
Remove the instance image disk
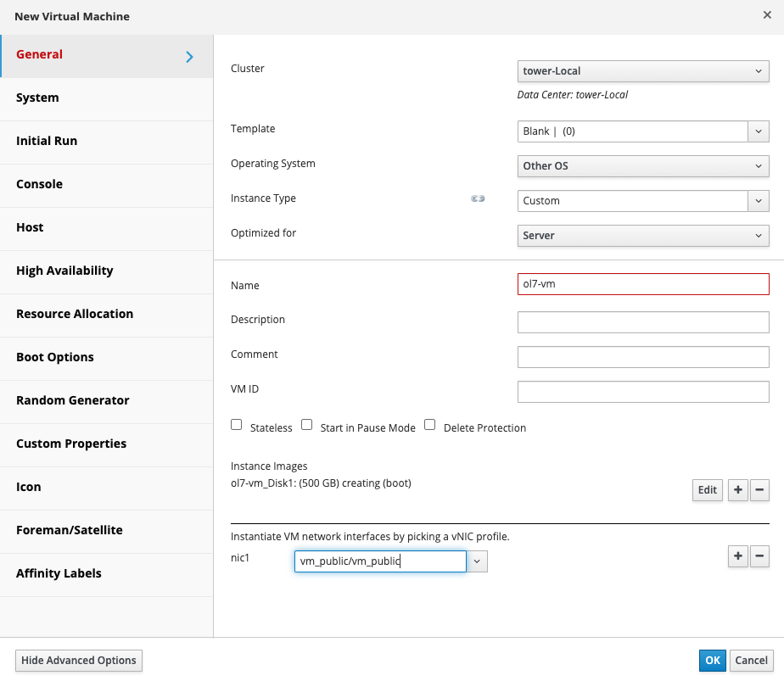760,490
